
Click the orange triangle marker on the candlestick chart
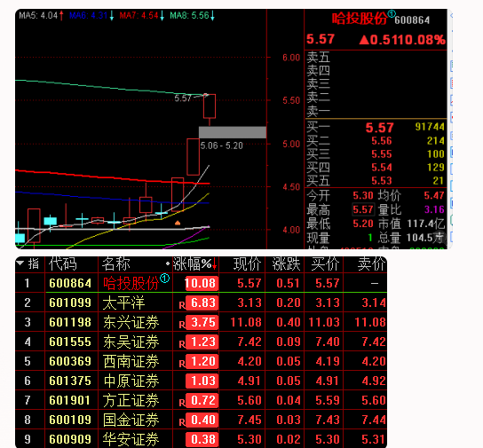coord(178,223)
